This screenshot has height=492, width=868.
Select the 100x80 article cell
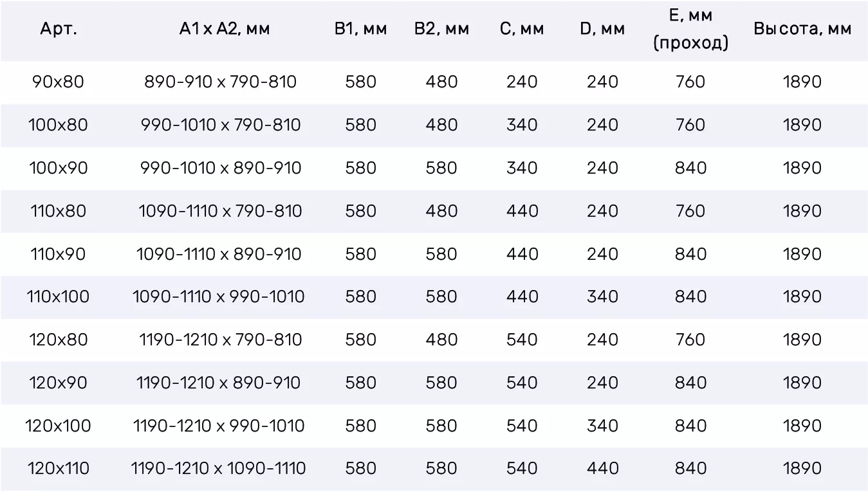coord(58,125)
